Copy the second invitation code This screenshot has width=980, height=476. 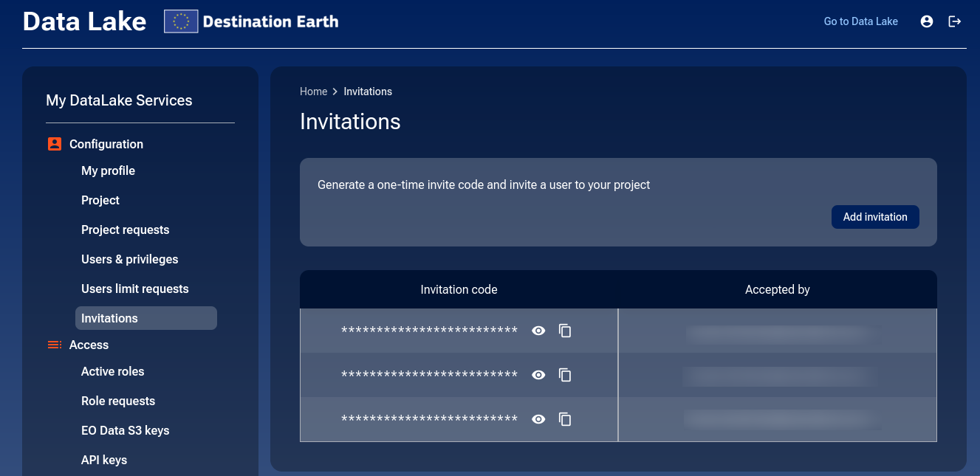[565, 375]
